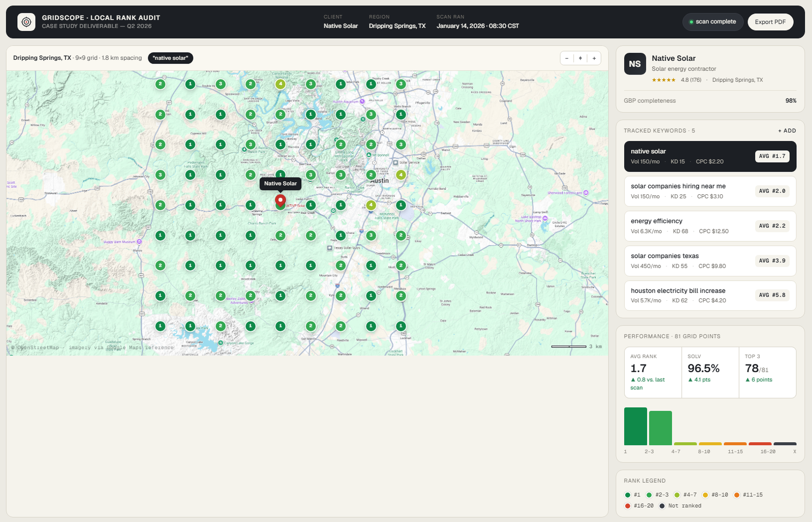
Task: Click the lime 4-7 histogram bar
Action: [685, 444]
